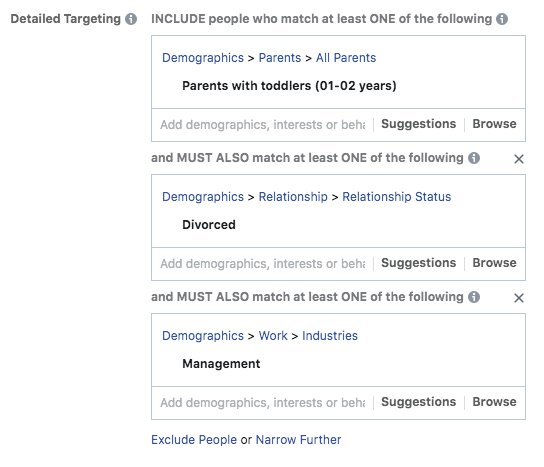Click the Narrow Further link
The image size is (544, 467).
coord(298,440)
